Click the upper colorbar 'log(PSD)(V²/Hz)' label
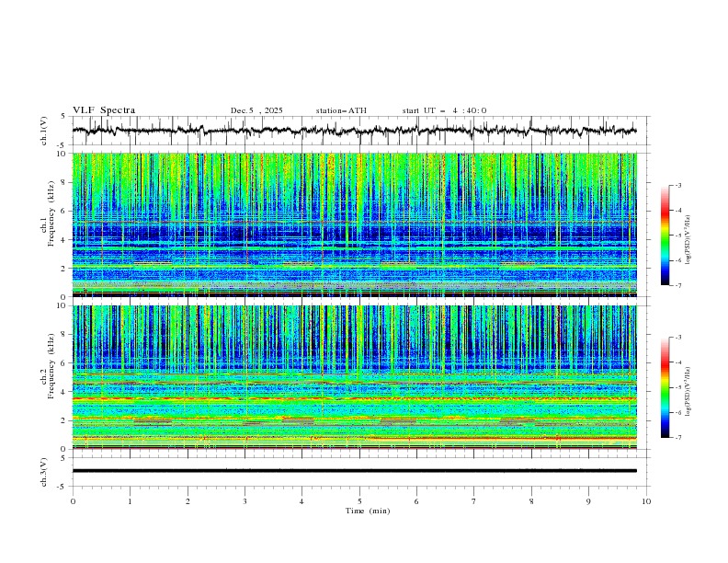The width and height of the screenshot is (728, 563). pos(688,240)
